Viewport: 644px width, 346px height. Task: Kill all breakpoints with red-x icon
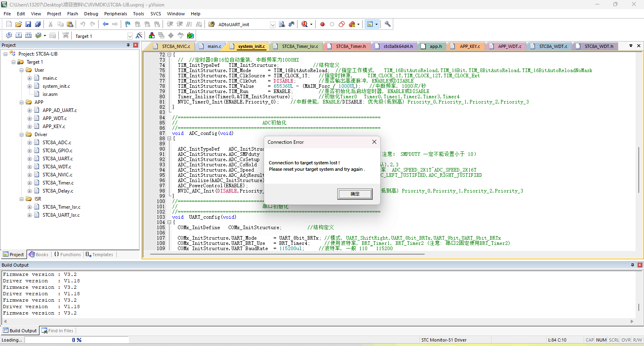point(352,24)
